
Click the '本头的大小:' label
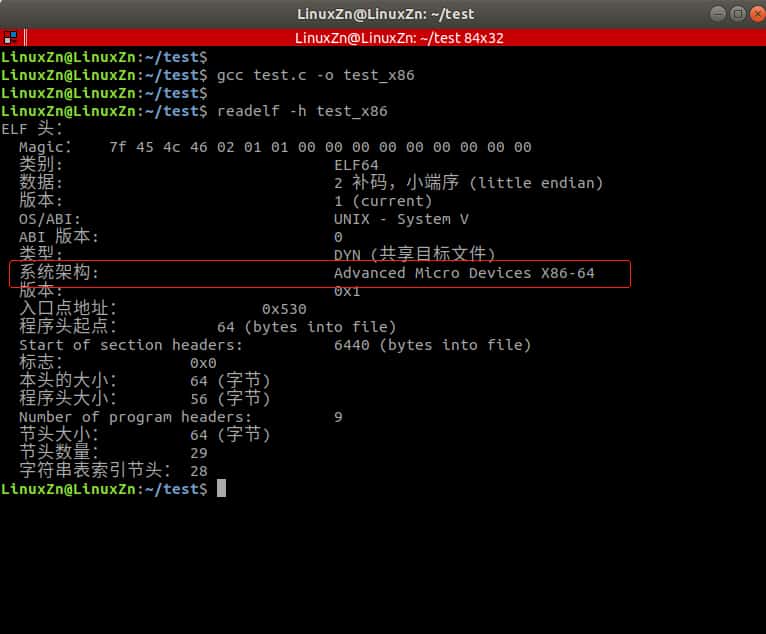pos(68,380)
